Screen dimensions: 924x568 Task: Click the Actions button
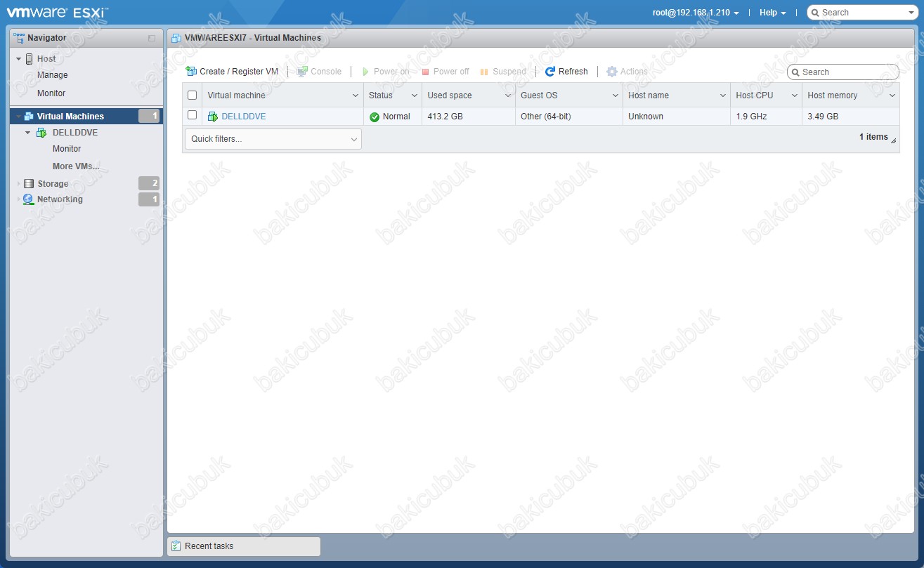(627, 72)
